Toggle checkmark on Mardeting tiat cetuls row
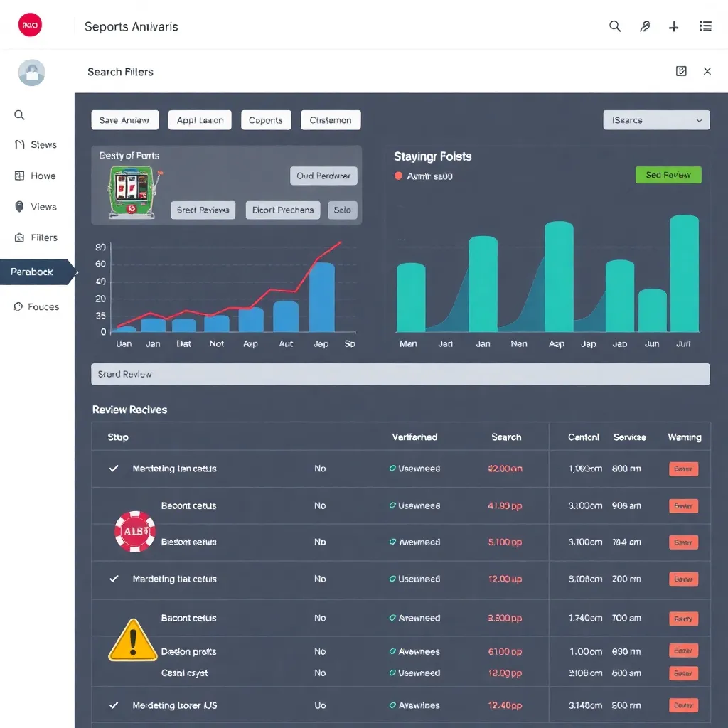 114,579
